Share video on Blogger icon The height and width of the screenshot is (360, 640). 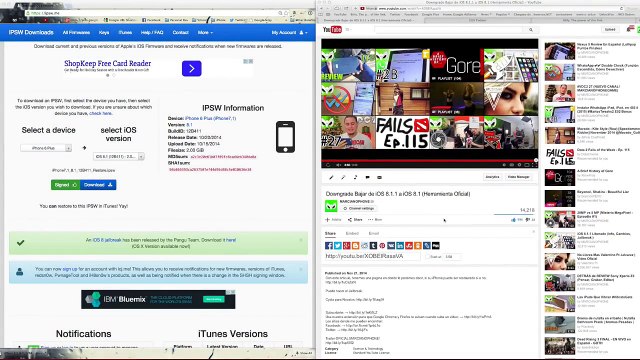point(356,245)
